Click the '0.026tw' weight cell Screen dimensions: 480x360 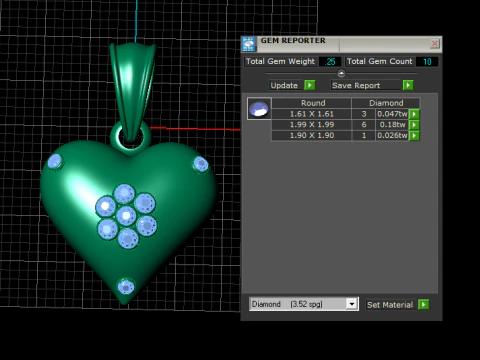(392, 135)
